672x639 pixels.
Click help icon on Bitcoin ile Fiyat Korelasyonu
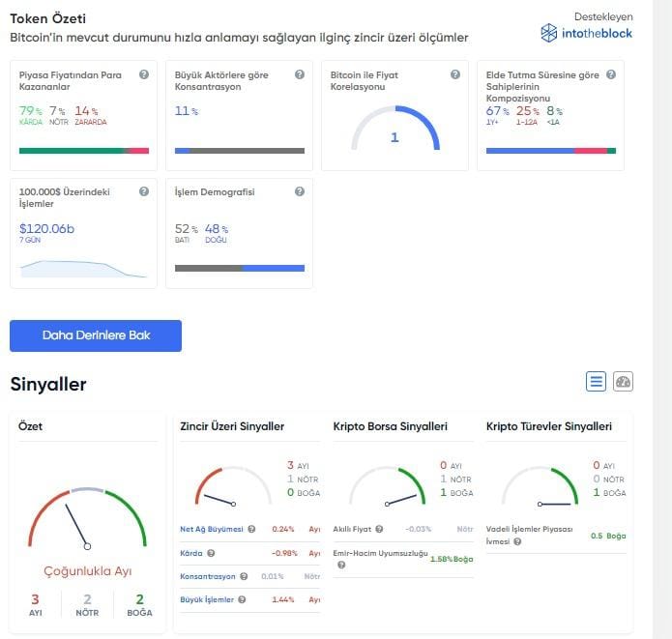(455, 74)
